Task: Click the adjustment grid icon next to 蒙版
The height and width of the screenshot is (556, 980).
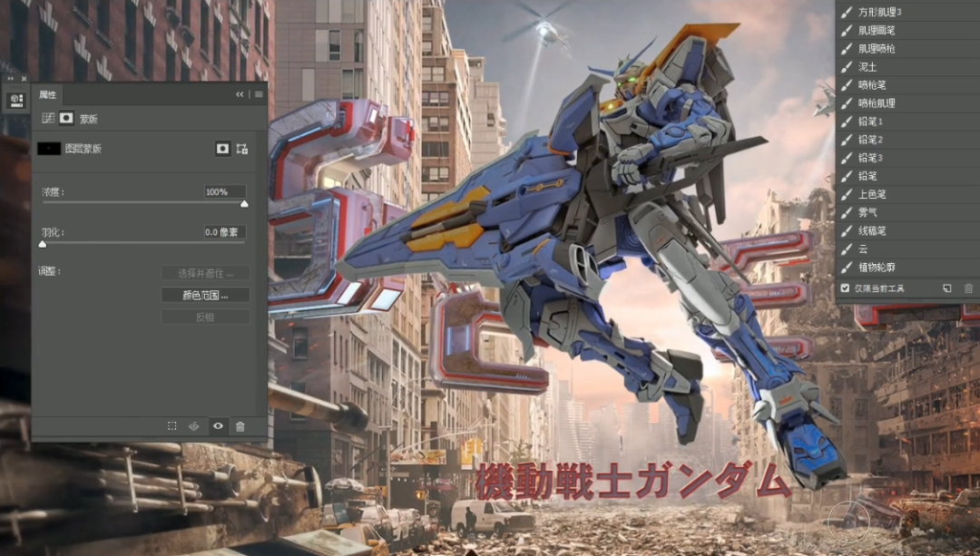Action: [x=48, y=118]
